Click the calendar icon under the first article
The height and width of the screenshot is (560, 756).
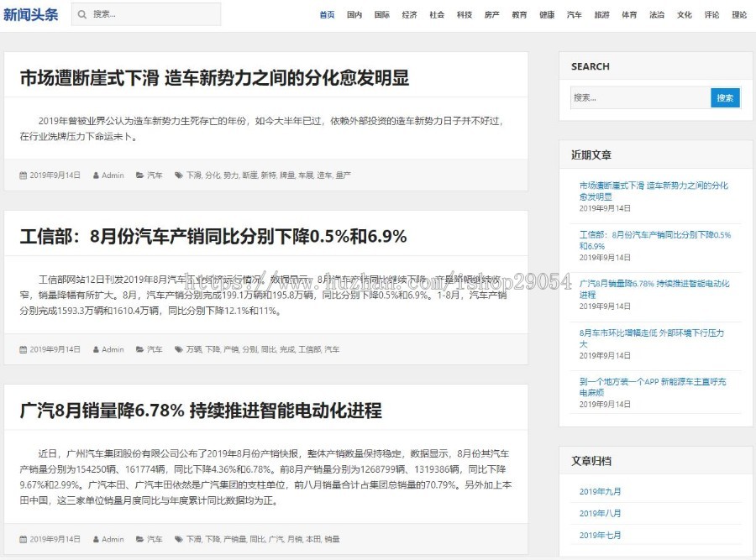point(24,175)
